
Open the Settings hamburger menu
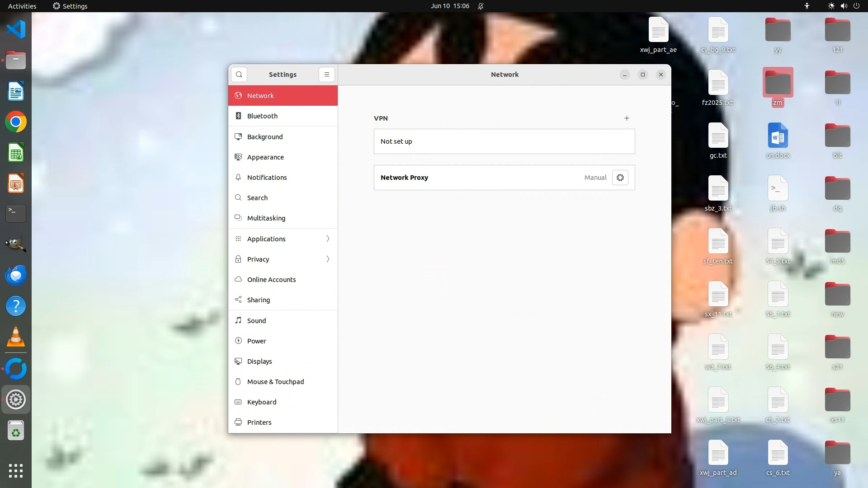326,75
